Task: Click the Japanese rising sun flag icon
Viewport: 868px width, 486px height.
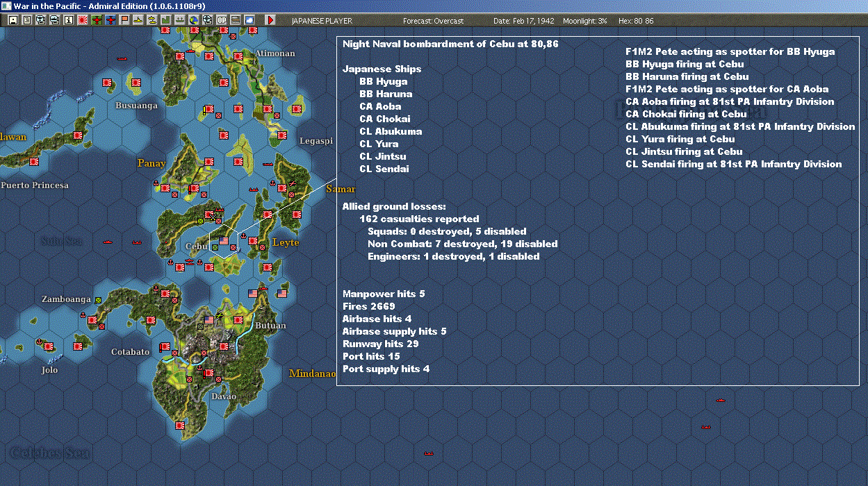Action: click(x=83, y=20)
